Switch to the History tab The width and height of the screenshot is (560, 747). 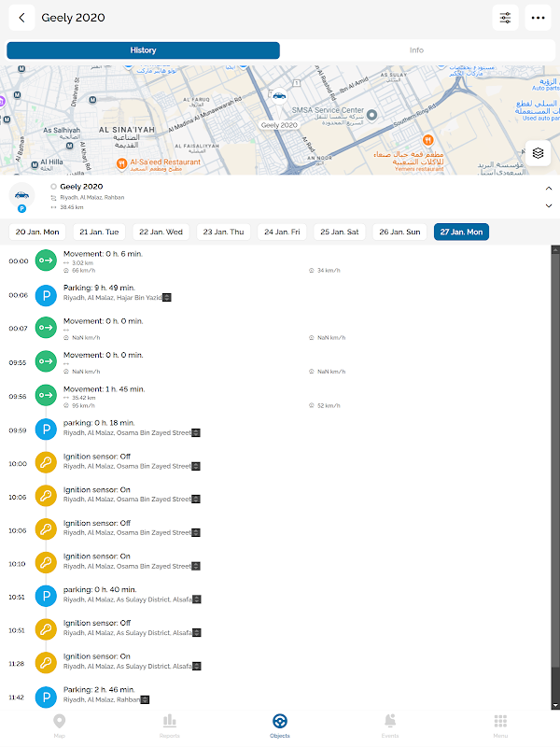click(143, 50)
